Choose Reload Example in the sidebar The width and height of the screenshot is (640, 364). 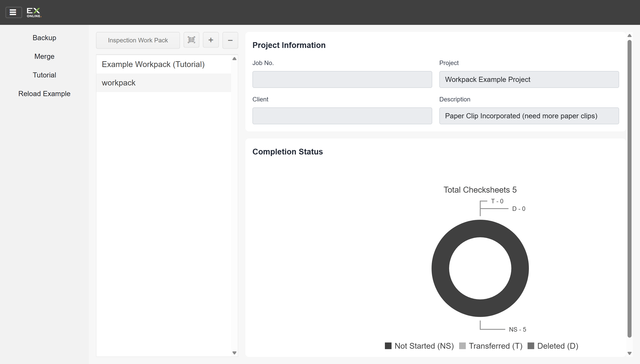[44, 93]
